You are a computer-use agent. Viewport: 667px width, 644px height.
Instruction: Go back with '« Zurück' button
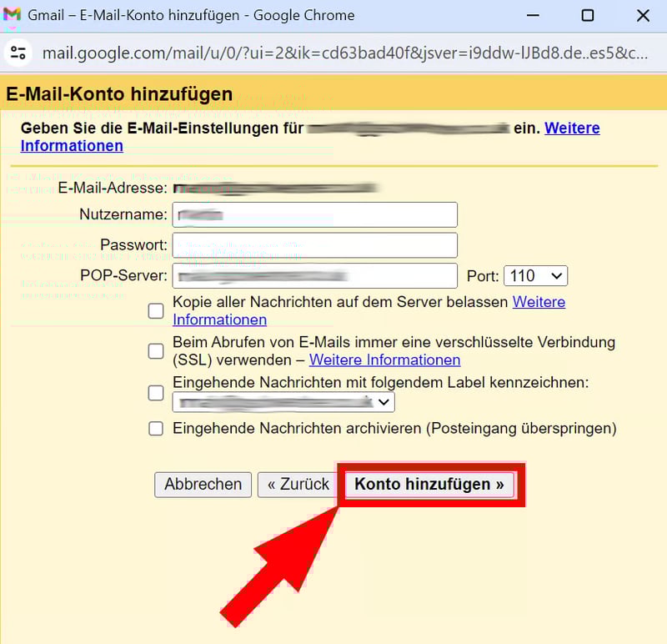coord(298,485)
